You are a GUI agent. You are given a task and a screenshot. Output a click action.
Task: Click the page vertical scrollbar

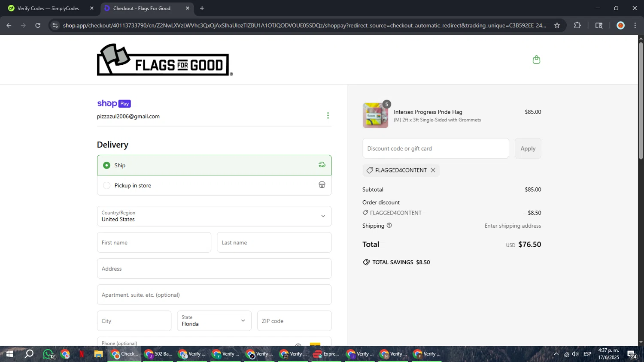pyautogui.click(x=641, y=101)
